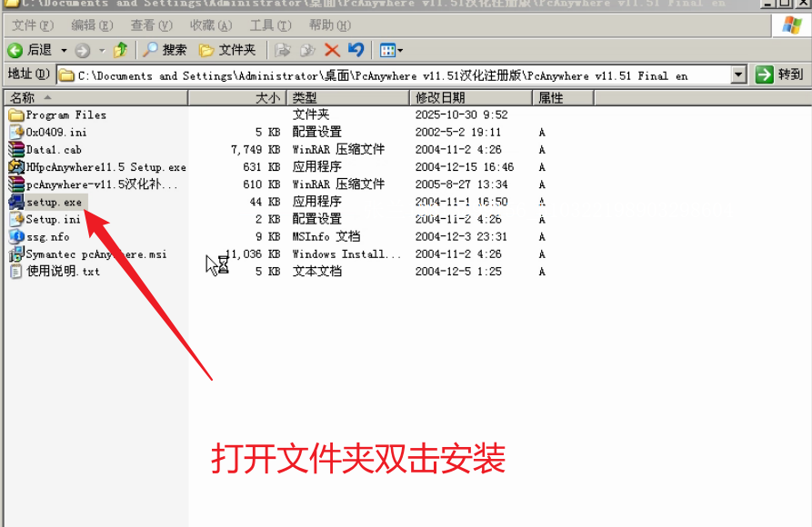812x527 pixels.
Task: Click the 2004-12-5 1:25 date cell
Action: click(458, 272)
